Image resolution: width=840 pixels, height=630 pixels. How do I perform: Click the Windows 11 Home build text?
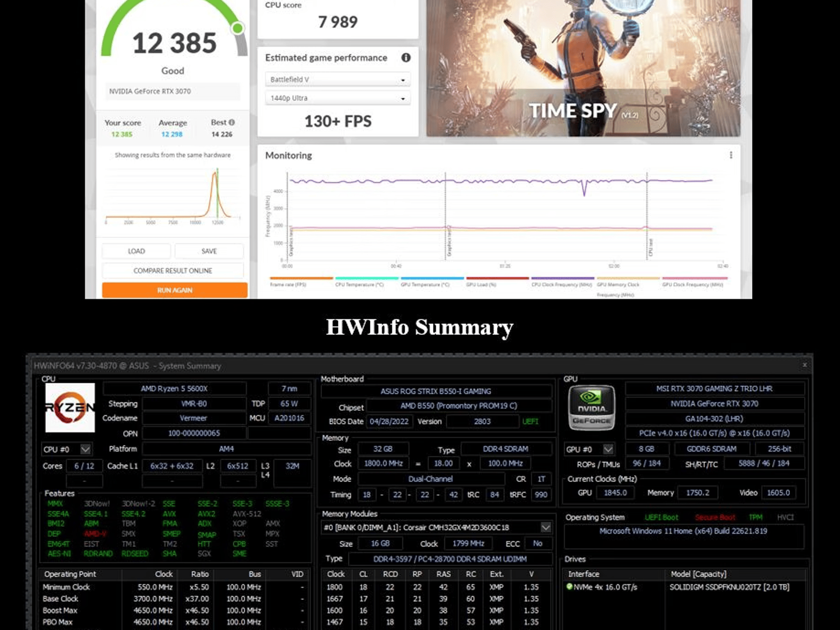683,531
